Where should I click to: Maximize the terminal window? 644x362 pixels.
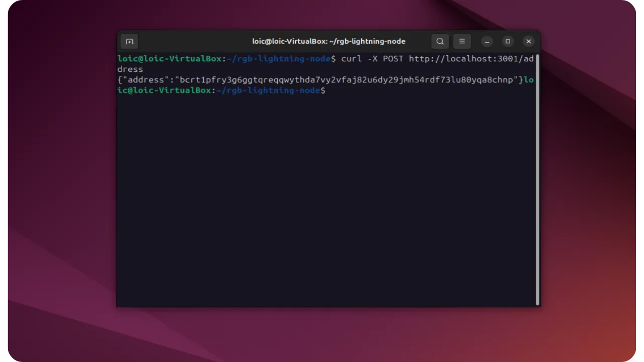click(508, 41)
